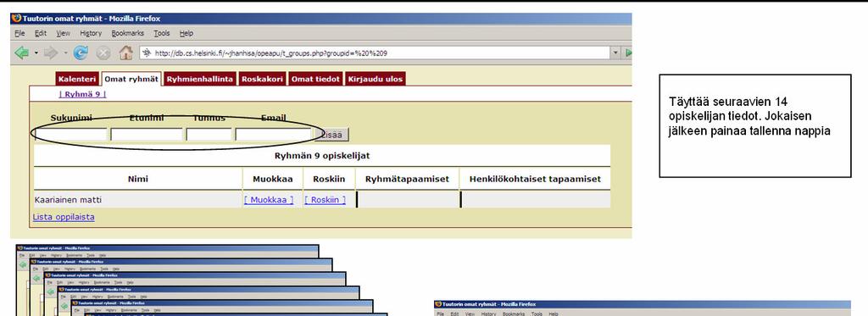The image size is (868, 316).
Task: Click the Ryhmän 9 opiskelijat heading
Action: [x=322, y=156]
